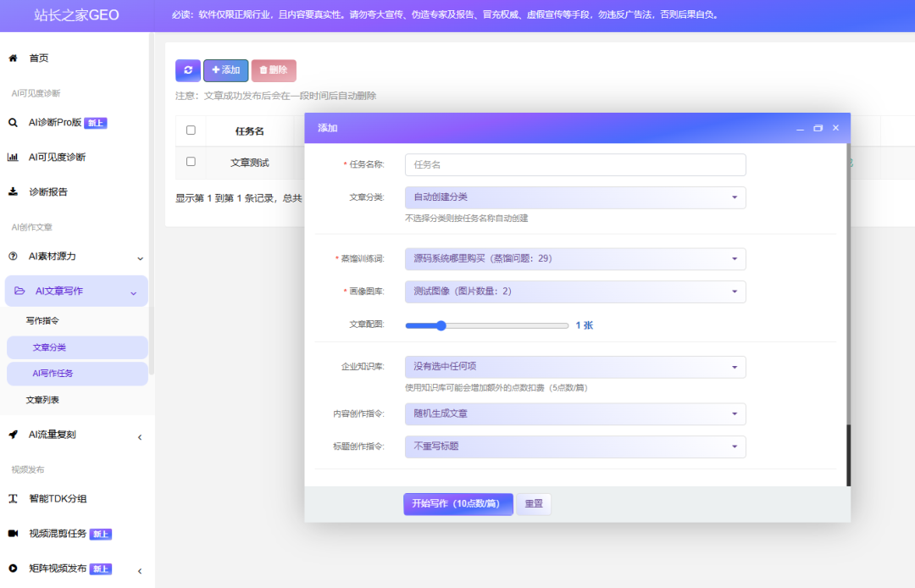This screenshot has width=915, height=588.
Task: Click the refresh icon button in the toolbar
Action: pos(188,70)
